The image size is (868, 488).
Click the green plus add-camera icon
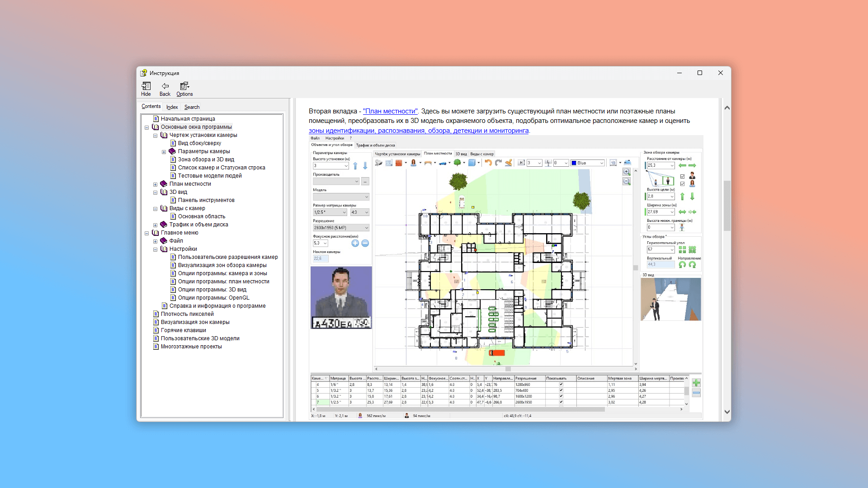click(696, 383)
